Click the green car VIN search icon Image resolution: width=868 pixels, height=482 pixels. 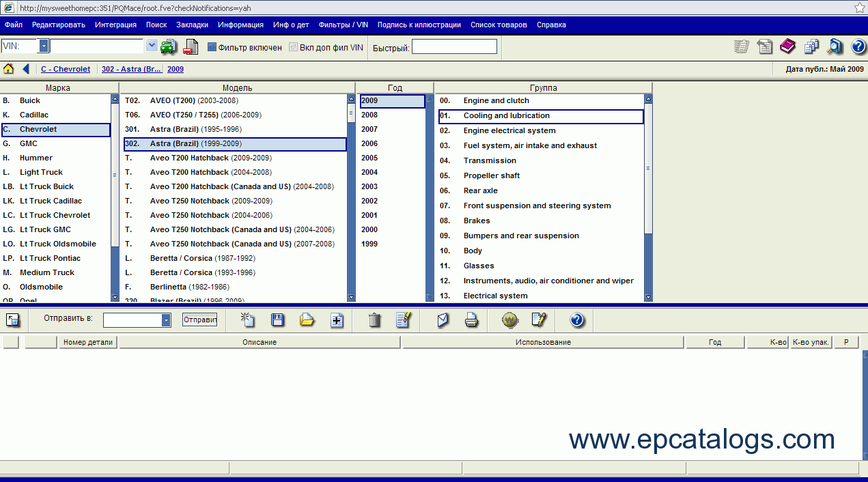click(x=168, y=46)
